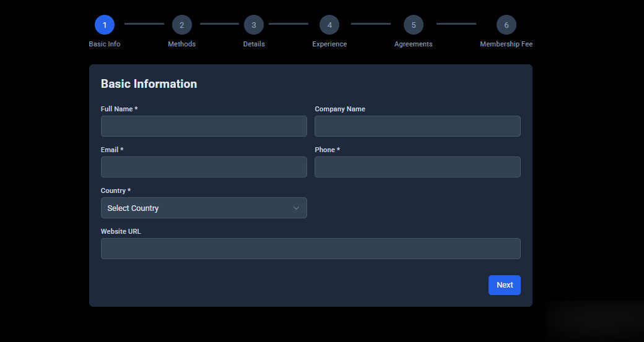Click the step 5 numbered circle
Screen dimensions: 644x342
(414, 25)
